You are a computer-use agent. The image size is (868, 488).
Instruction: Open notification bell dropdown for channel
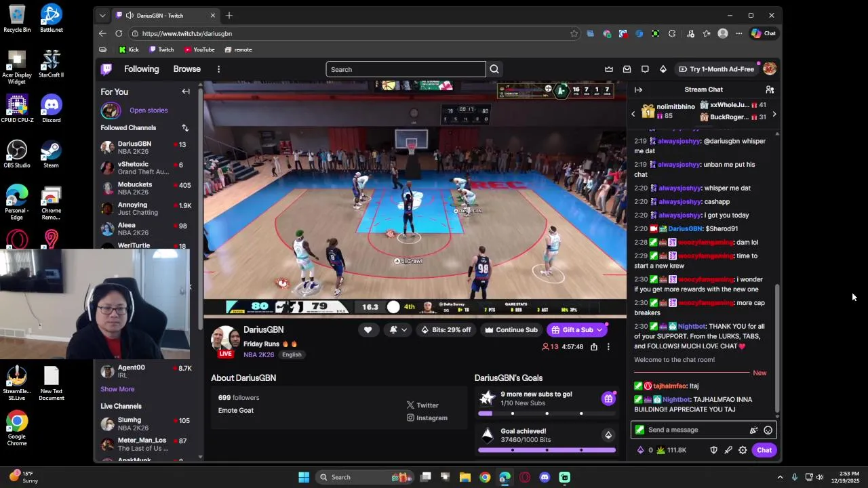click(398, 330)
